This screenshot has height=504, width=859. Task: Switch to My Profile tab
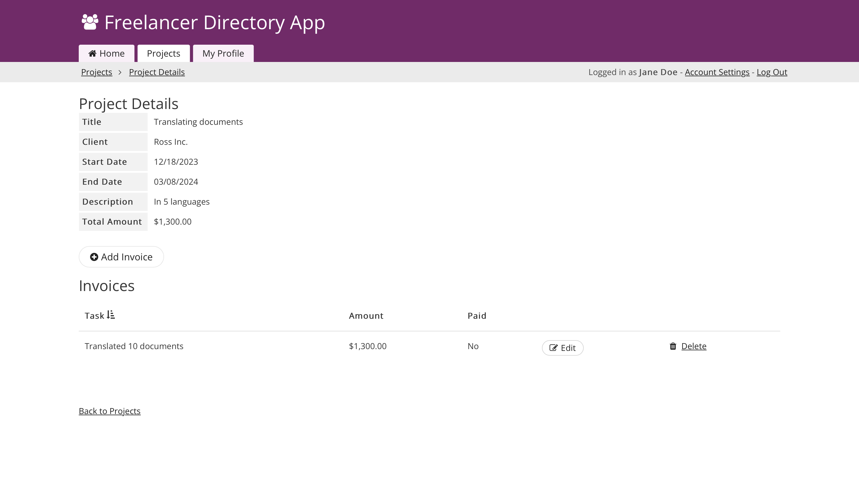223,53
